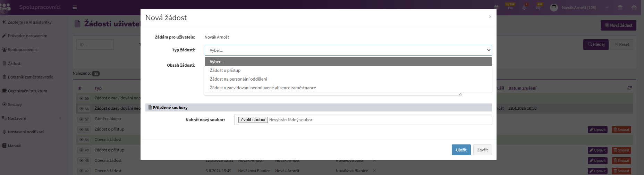Open the bell notifications with badge 1
This screenshot has height=175, width=644.
point(524,7)
